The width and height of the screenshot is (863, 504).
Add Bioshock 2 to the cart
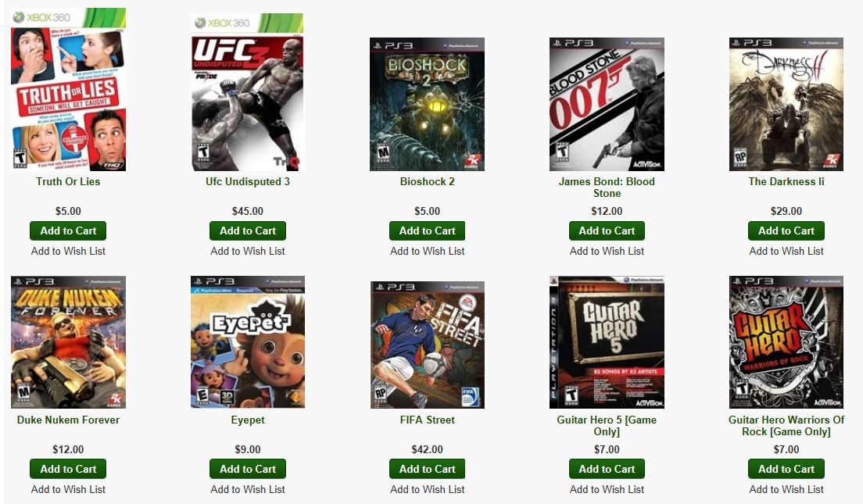(x=427, y=231)
